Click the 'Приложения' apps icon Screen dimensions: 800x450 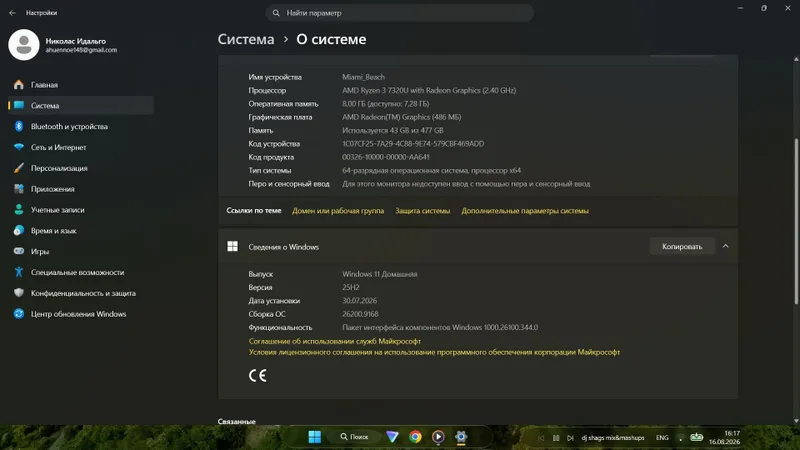pyautogui.click(x=19, y=189)
